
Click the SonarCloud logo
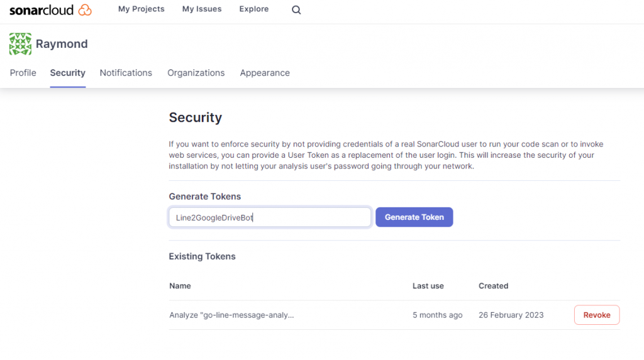(50, 9)
